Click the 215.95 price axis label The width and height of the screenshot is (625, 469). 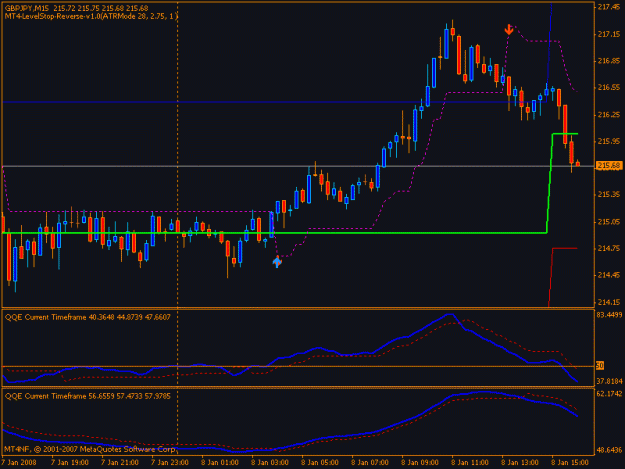608,141
